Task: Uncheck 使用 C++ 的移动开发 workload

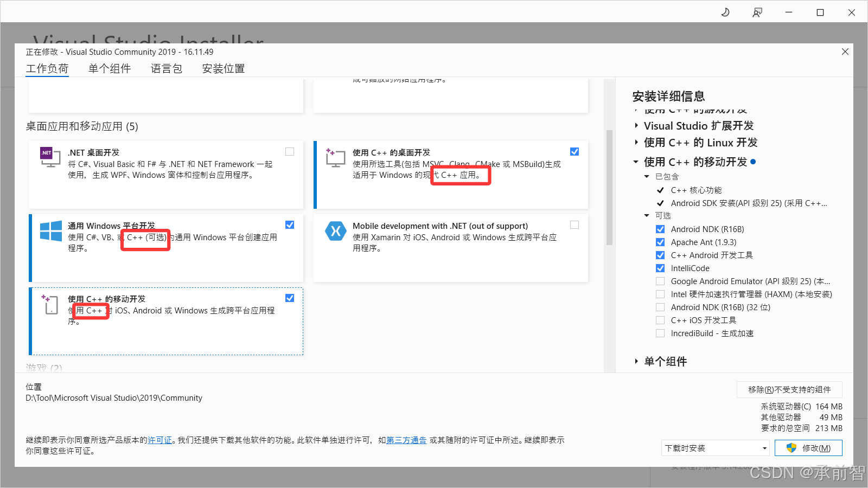Action: click(290, 298)
